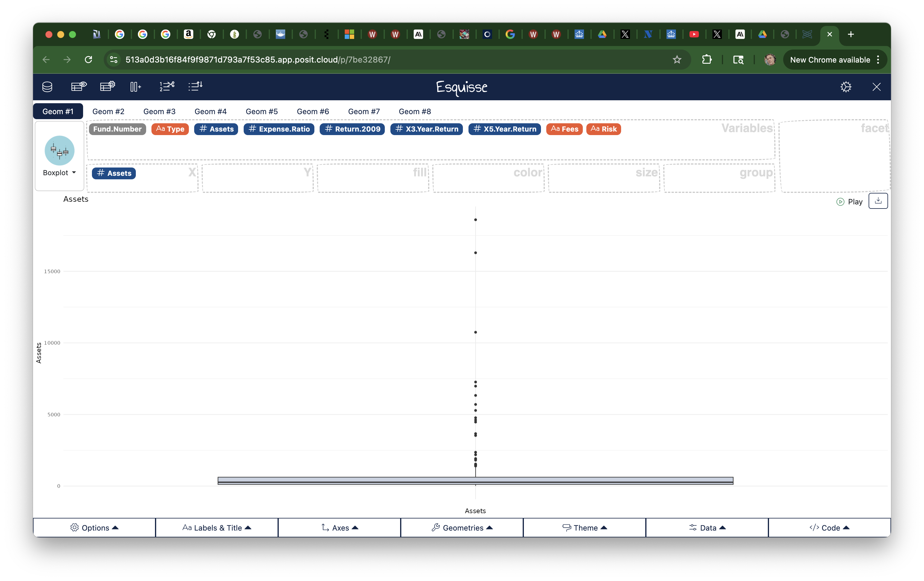Image resolution: width=924 pixels, height=581 pixels.
Task: Switch to the Geom #2 tab
Action: pos(108,111)
